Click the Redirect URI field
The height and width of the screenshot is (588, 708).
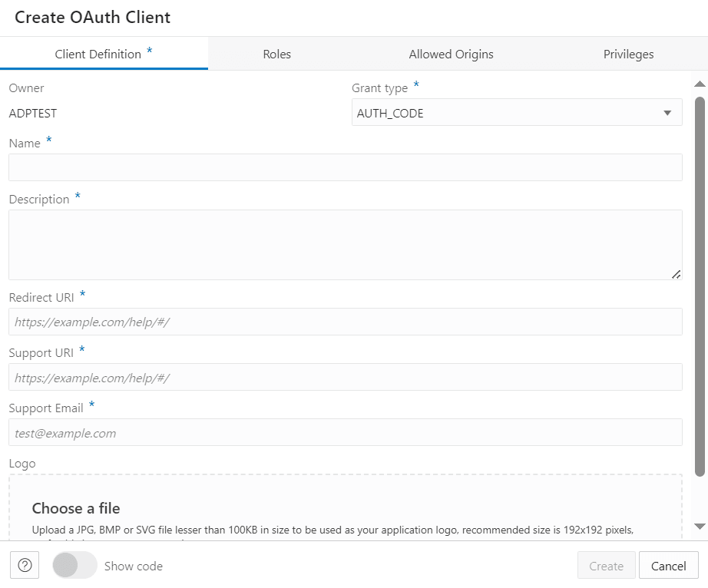point(345,322)
